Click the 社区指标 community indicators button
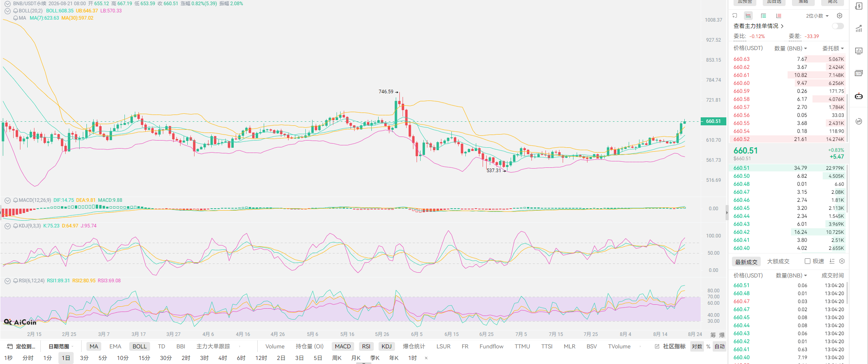This screenshot has width=868, height=364. (x=670, y=346)
